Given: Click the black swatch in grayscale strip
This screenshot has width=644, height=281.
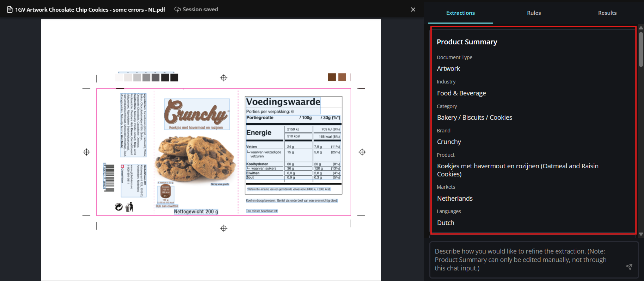Looking at the screenshot, I should 174,77.
